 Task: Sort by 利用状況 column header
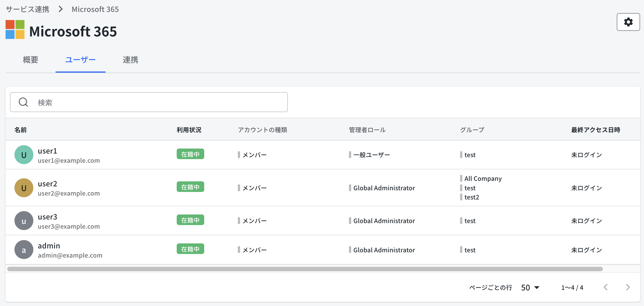click(x=189, y=130)
